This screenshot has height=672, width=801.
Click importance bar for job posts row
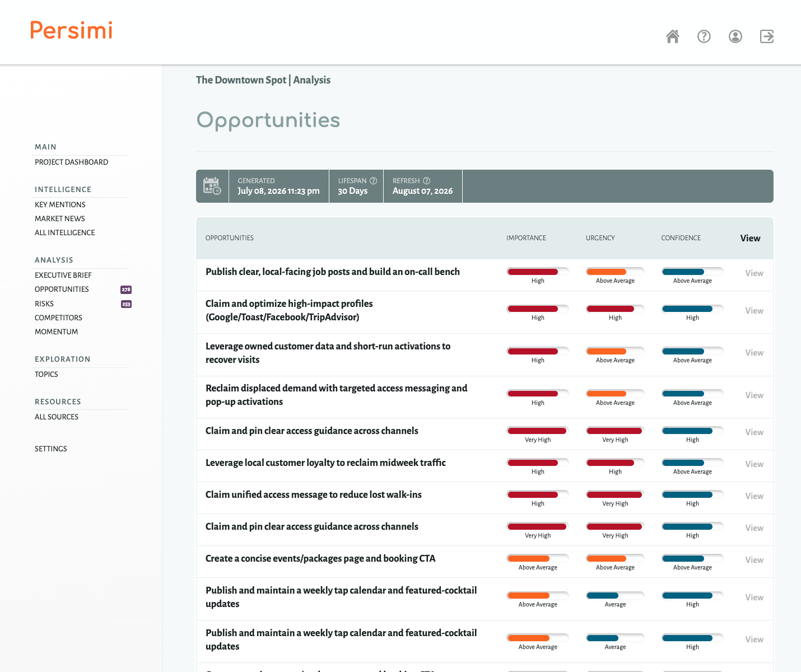click(538, 272)
